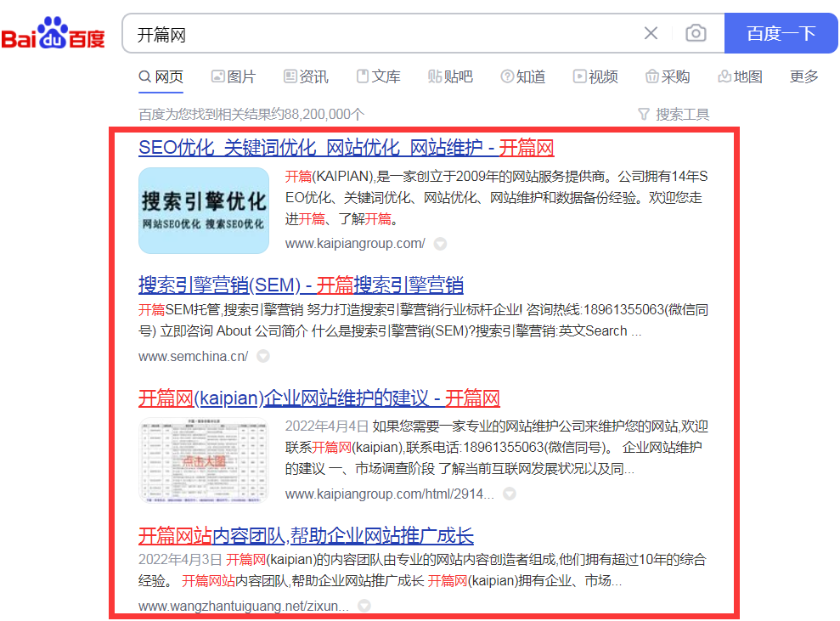Image resolution: width=840 pixels, height=621 pixels.
Task: Open the 采购 tab
Action: (668, 76)
